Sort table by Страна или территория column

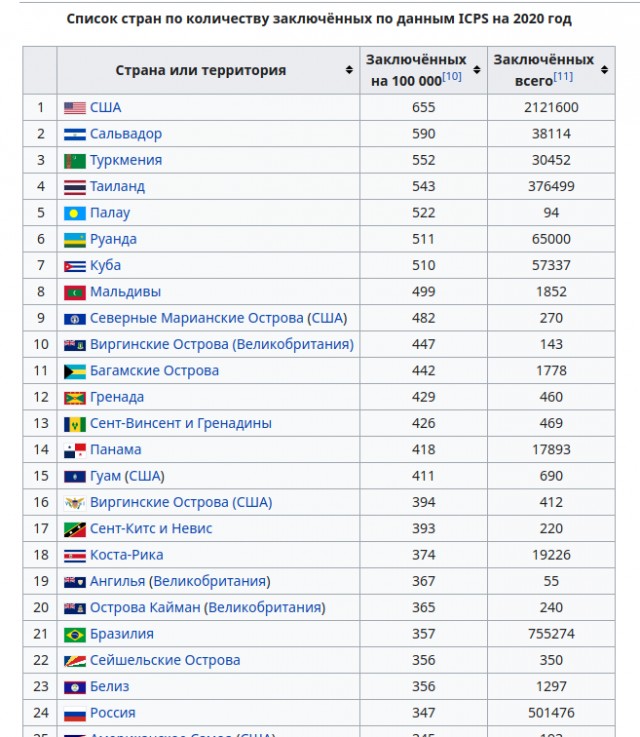point(349,70)
